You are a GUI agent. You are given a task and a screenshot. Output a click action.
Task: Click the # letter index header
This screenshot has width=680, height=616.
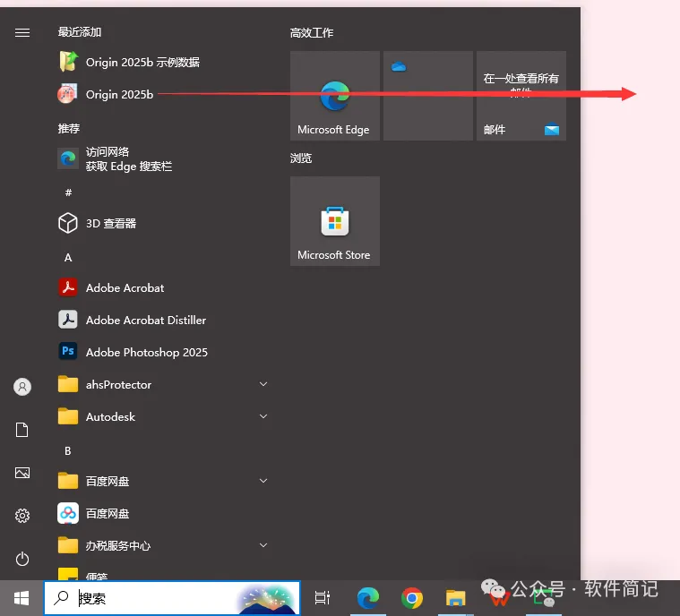click(68, 192)
